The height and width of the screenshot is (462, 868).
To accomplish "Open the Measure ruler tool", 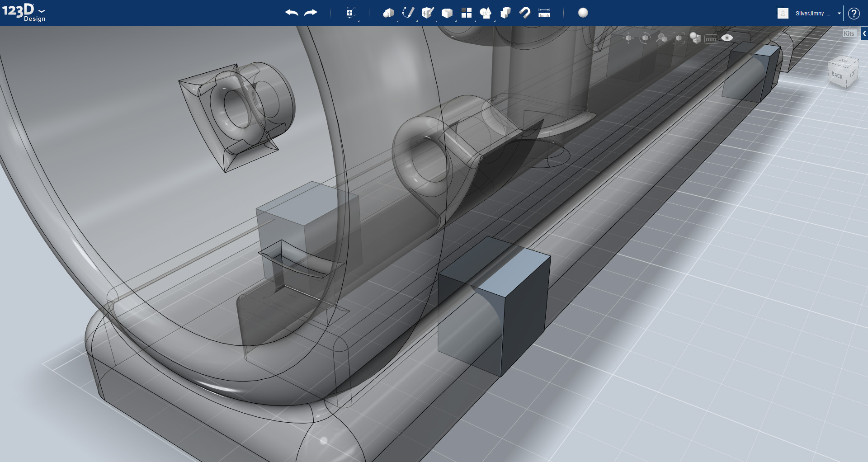I will (x=544, y=13).
